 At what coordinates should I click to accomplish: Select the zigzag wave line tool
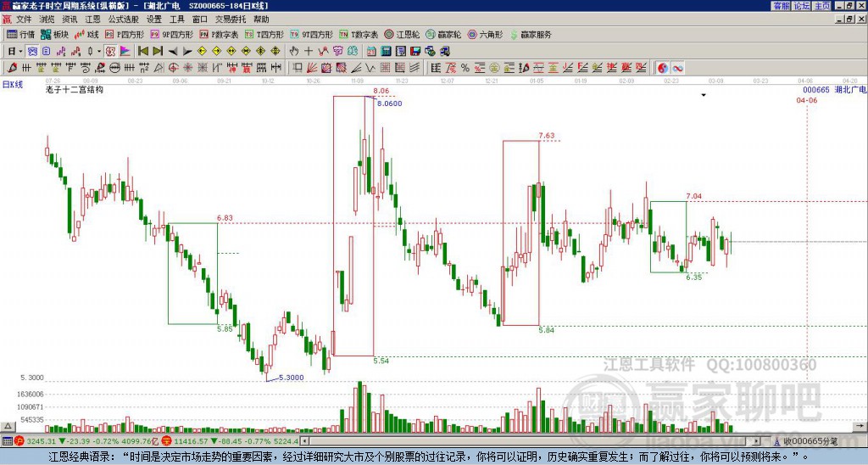pos(370,68)
